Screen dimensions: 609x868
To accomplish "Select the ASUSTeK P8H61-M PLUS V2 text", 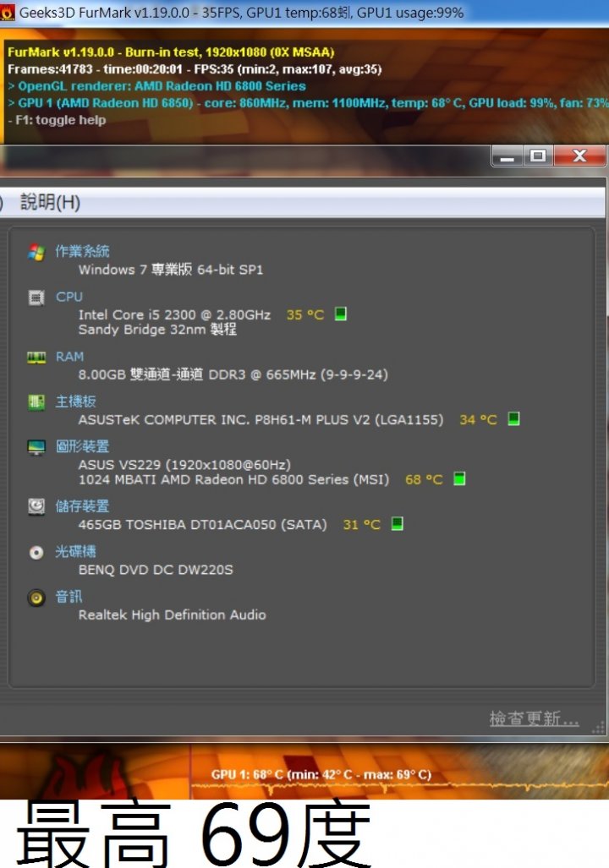I will point(261,419).
